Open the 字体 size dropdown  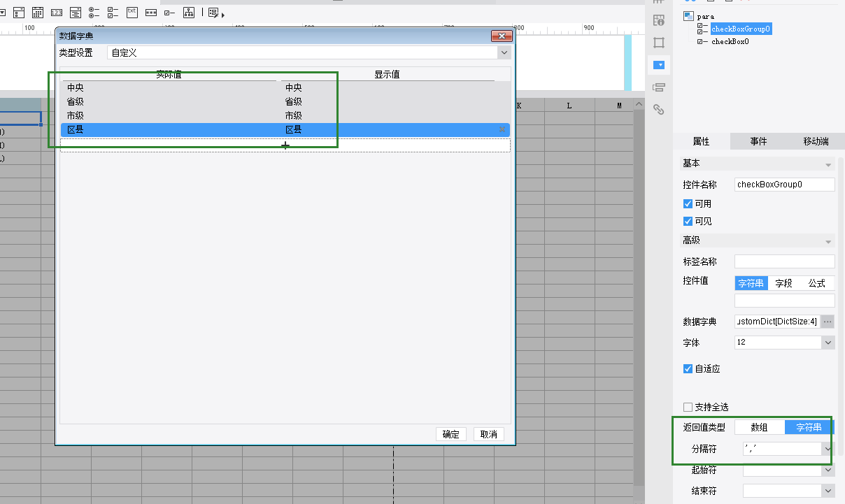pos(828,343)
